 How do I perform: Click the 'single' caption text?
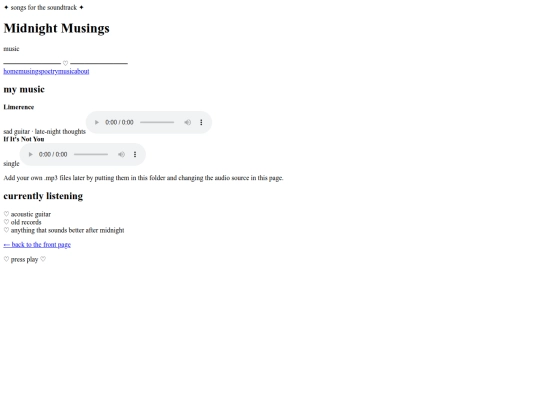click(x=11, y=164)
